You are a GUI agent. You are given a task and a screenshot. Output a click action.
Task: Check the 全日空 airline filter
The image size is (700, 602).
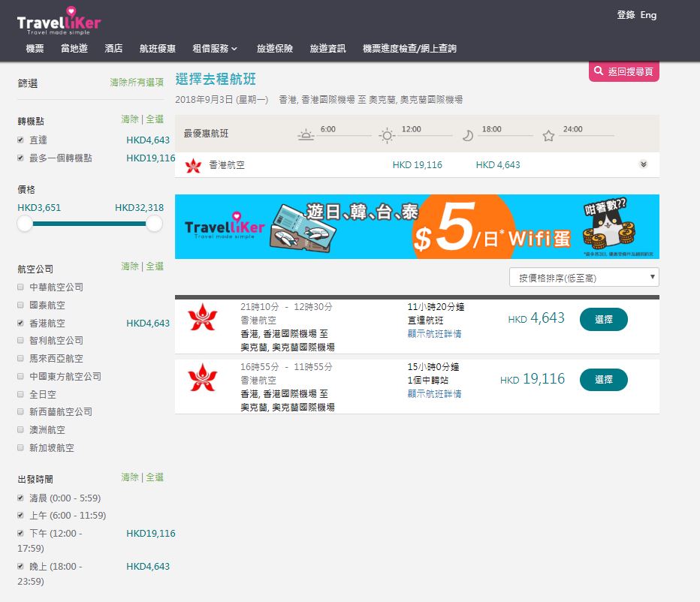click(x=20, y=394)
